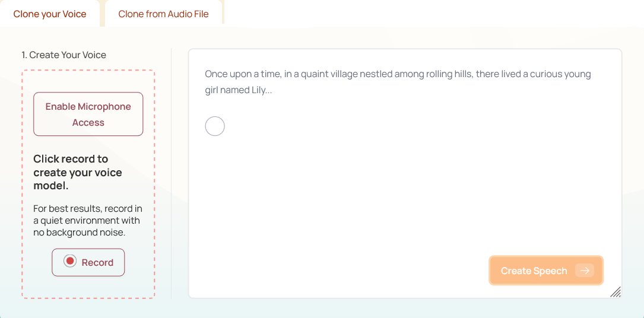
Task: Click the 'girl named Lily...' placeholder line
Action: pyautogui.click(x=238, y=90)
